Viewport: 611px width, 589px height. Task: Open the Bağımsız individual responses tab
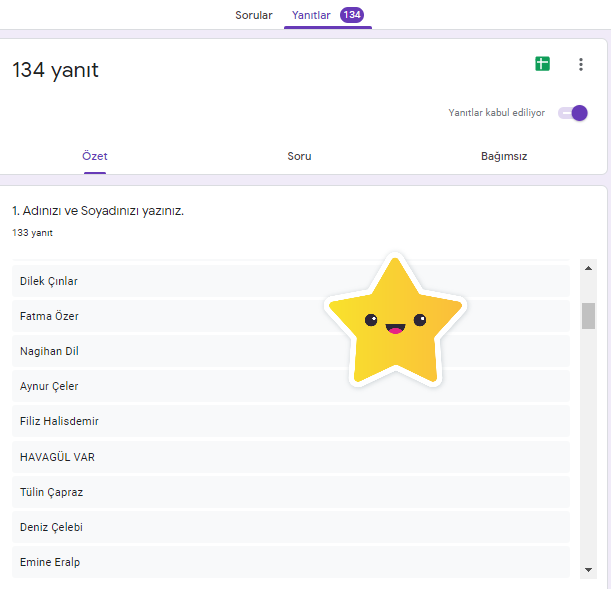(x=503, y=156)
